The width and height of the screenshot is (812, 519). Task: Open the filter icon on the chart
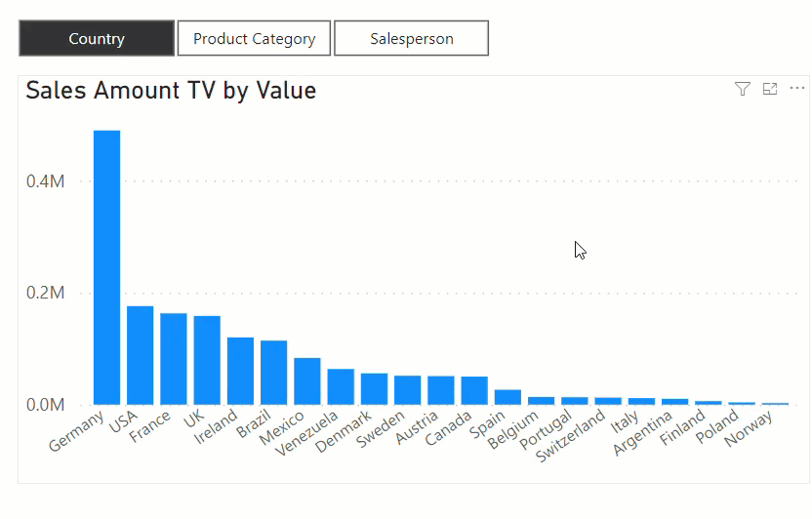tap(742, 89)
